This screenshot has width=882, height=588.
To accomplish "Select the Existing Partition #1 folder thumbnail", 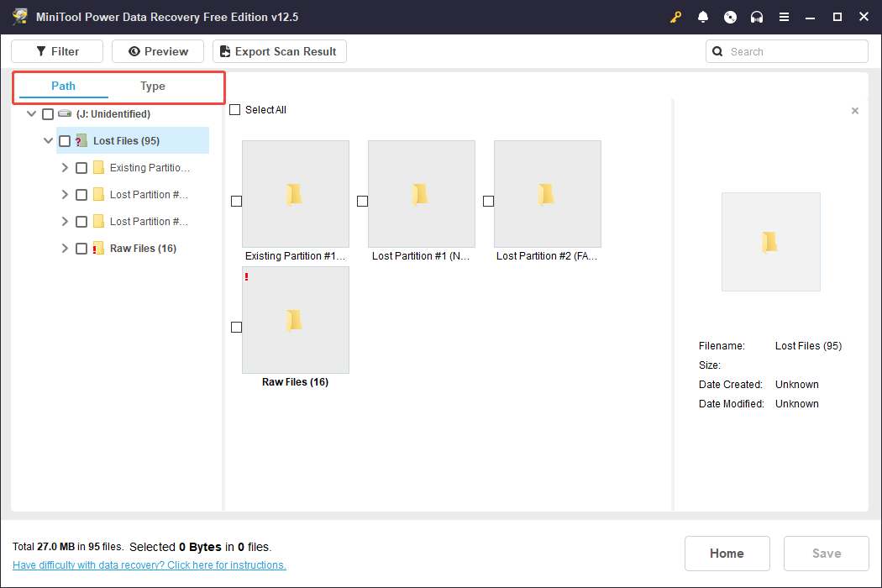I will click(x=296, y=194).
